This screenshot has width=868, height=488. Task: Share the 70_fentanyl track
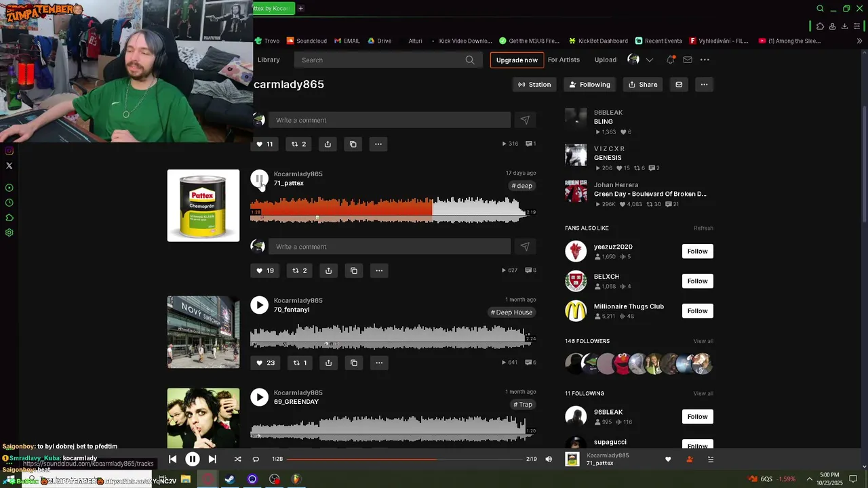[328, 363]
